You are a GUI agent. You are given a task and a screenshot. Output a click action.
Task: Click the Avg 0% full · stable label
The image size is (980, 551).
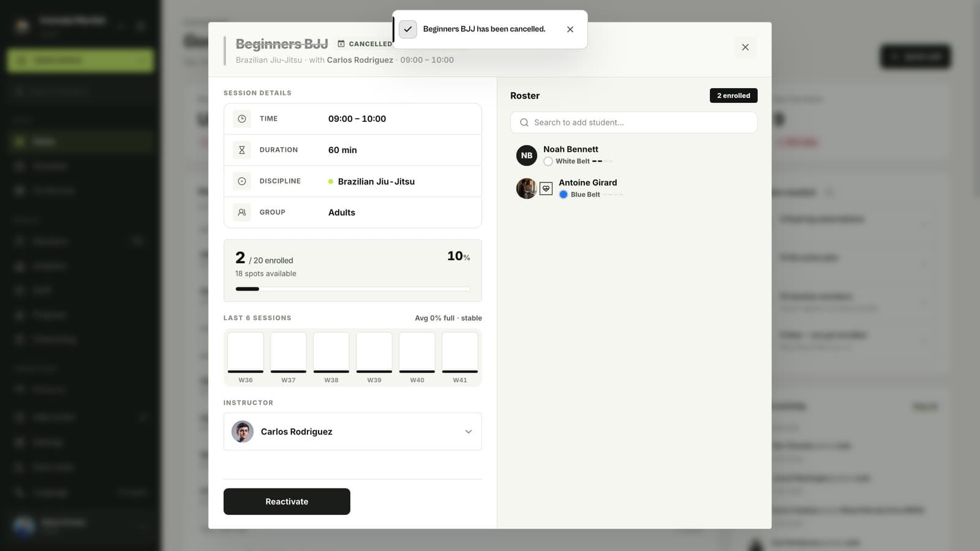point(448,318)
